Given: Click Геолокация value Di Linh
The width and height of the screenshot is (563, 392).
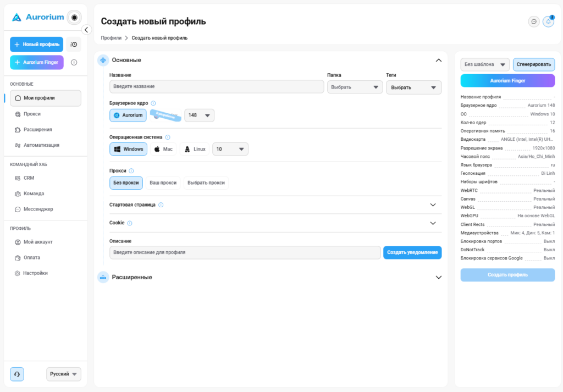Looking at the screenshot, I should click(x=548, y=173).
